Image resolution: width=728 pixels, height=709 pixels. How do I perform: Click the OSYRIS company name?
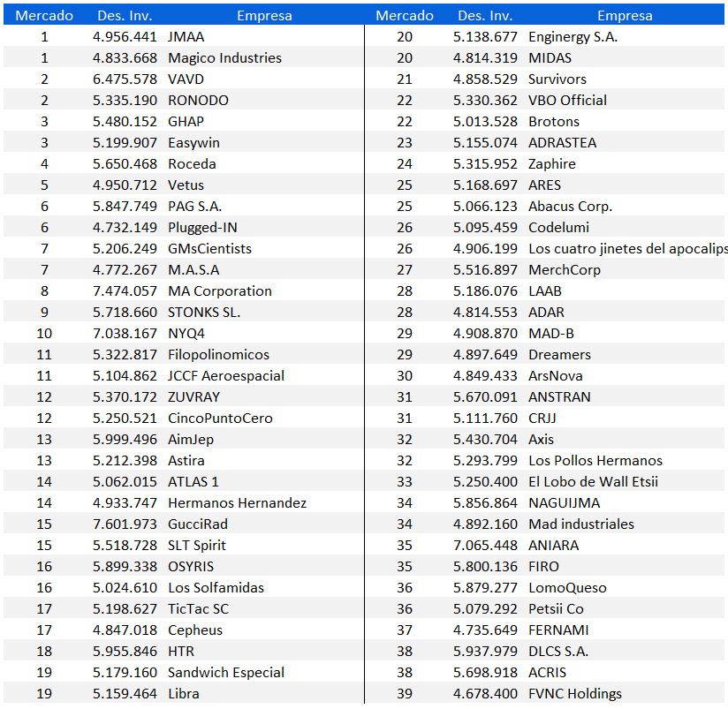point(191,567)
